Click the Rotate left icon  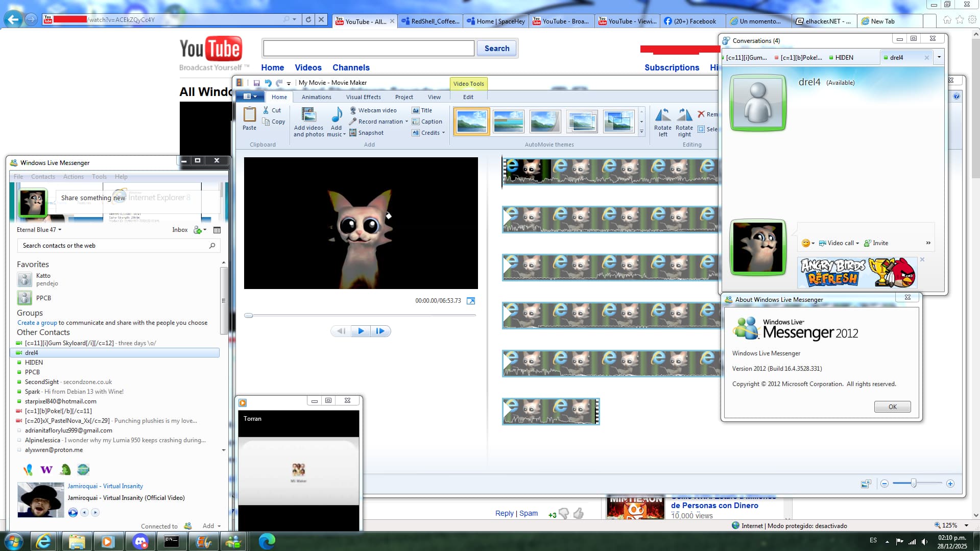(x=662, y=115)
